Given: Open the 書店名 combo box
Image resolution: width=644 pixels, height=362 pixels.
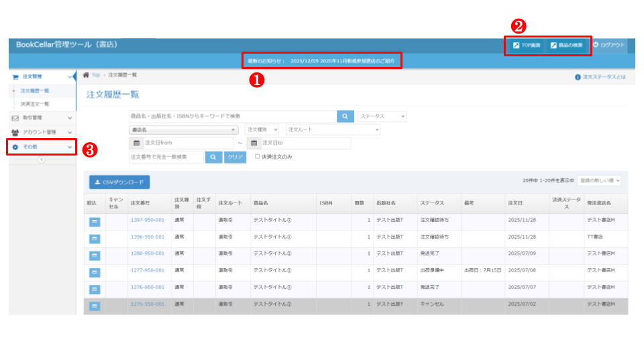Looking at the screenshot, I should [184, 129].
